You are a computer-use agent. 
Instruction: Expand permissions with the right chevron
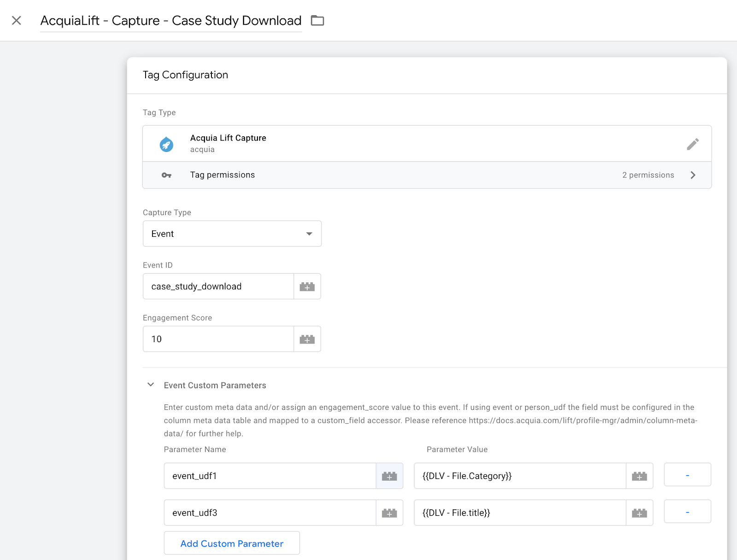[693, 175]
